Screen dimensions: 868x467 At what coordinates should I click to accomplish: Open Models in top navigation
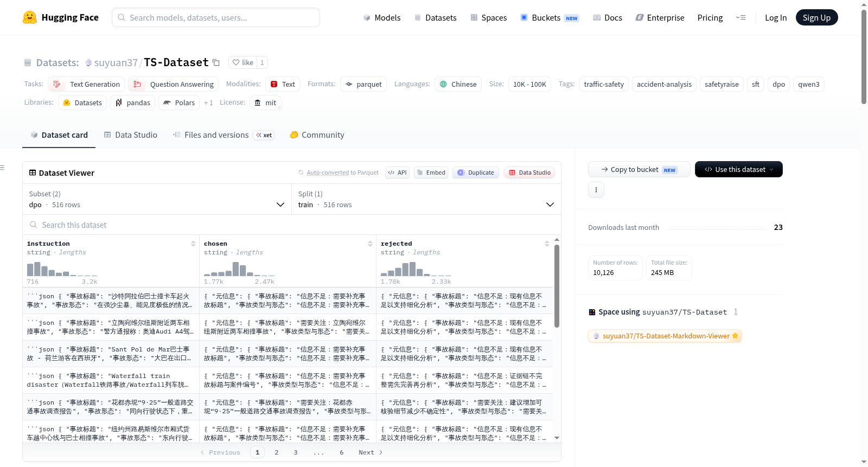pyautogui.click(x=382, y=17)
